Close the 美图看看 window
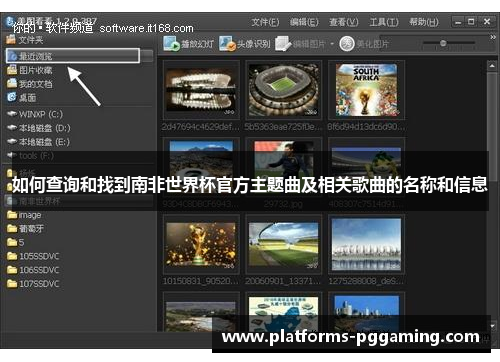500x362 pixels. tap(487, 22)
